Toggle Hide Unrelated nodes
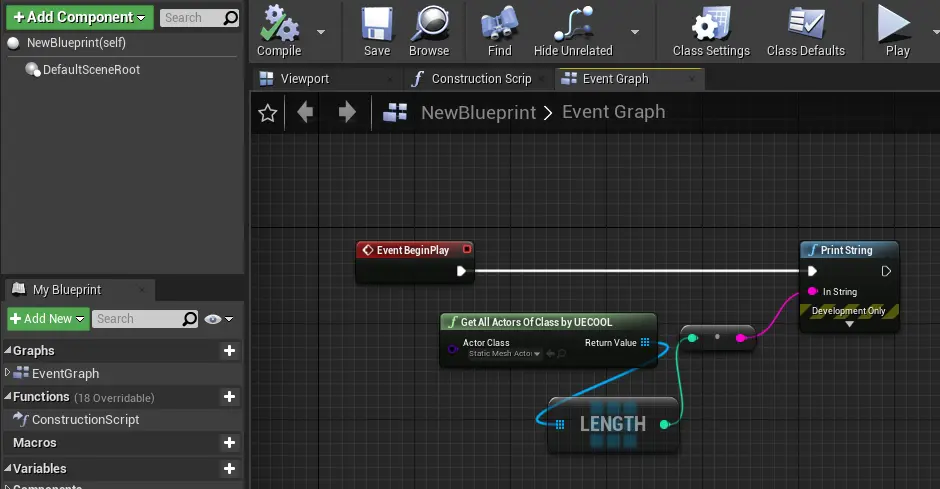The width and height of the screenshot is (940, 489). [x=573, y=31]
